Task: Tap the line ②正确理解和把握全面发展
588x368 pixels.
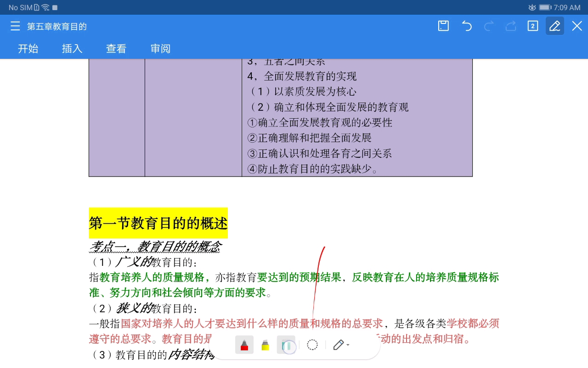Action: point(309,138)
